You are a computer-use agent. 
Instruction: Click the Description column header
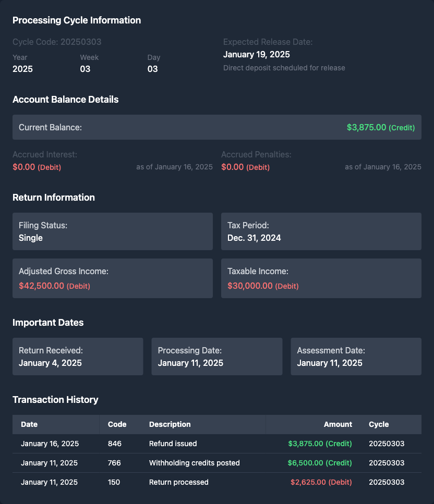170,424
